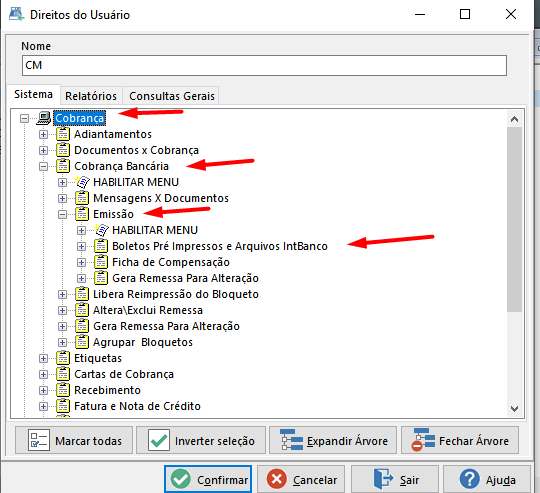The image size is (540, 493).
Task: Expand the Adiantamentos node
Action: pos(43,134)
